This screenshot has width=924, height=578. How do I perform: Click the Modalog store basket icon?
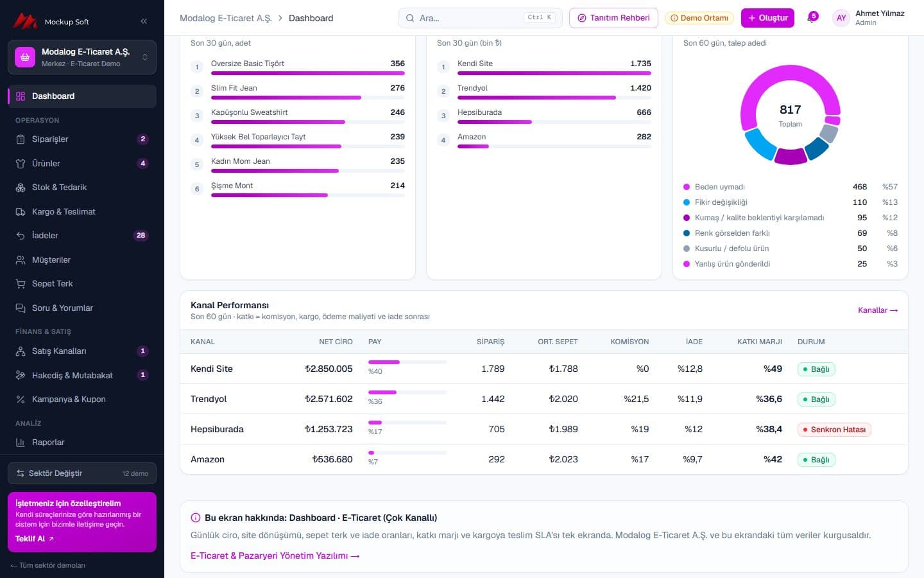[25, 57]
